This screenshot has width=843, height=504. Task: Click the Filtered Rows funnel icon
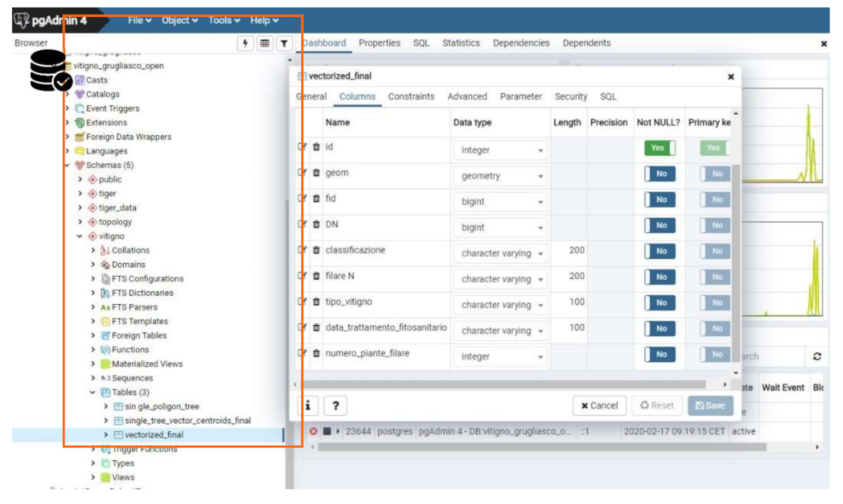pyautogui.click(x=284, y=43)
